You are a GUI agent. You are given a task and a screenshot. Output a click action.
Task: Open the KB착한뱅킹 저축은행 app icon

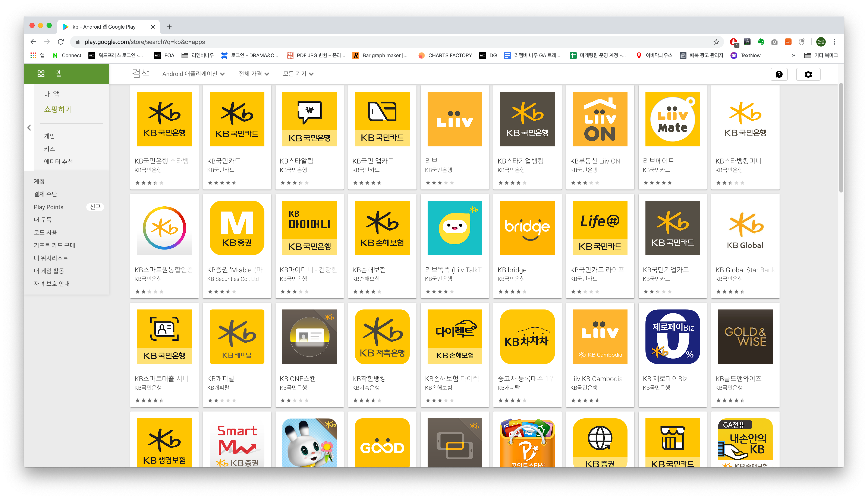coord(382,337)
